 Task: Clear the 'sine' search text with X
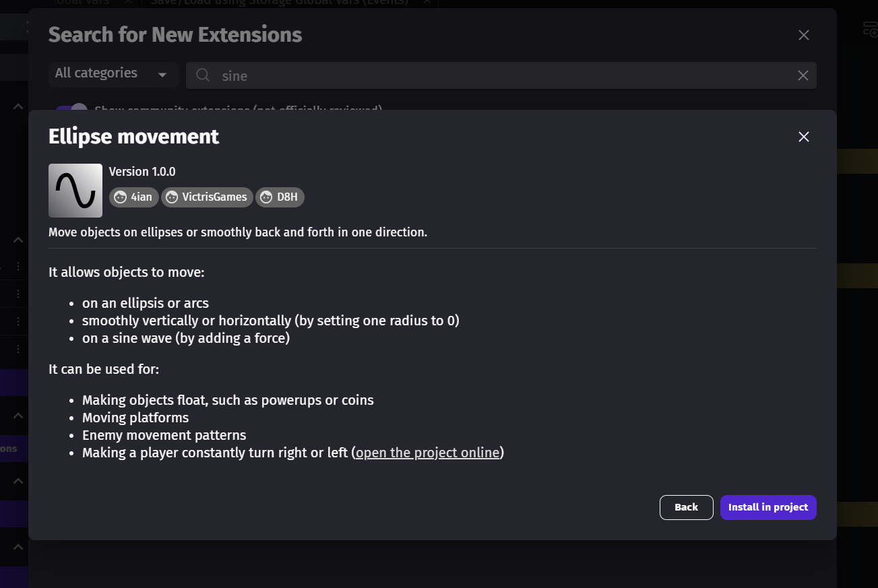click(x=803, y=75)
